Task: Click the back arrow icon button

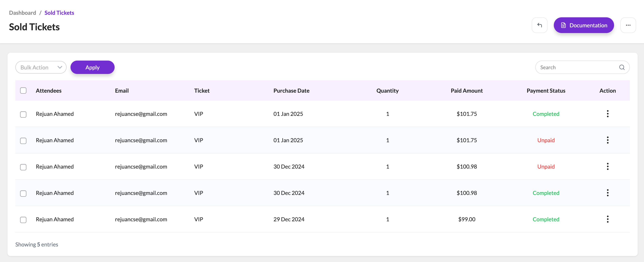Action: (539, 25)
